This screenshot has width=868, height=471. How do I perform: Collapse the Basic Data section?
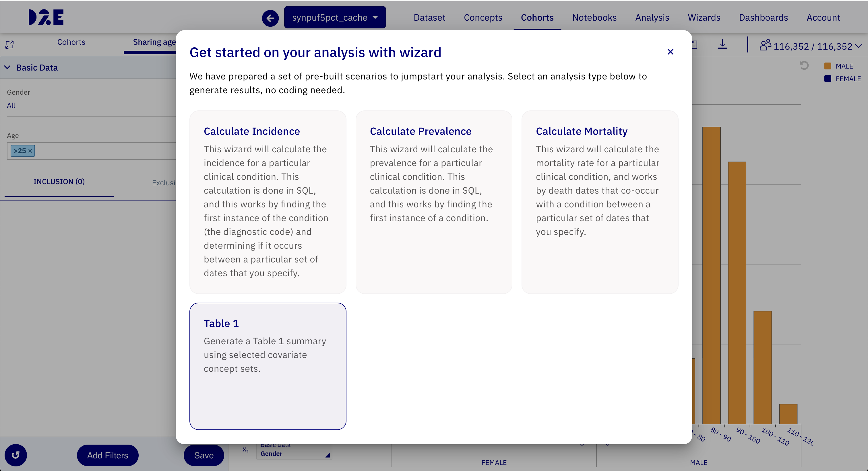[x=7, y=67]
